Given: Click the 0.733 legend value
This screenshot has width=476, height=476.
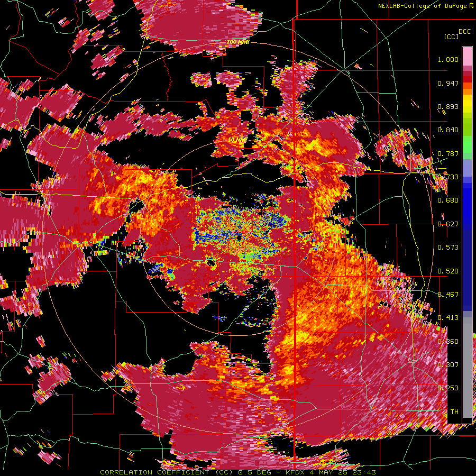Looking at the screenshot, I should tap(448, 177).
